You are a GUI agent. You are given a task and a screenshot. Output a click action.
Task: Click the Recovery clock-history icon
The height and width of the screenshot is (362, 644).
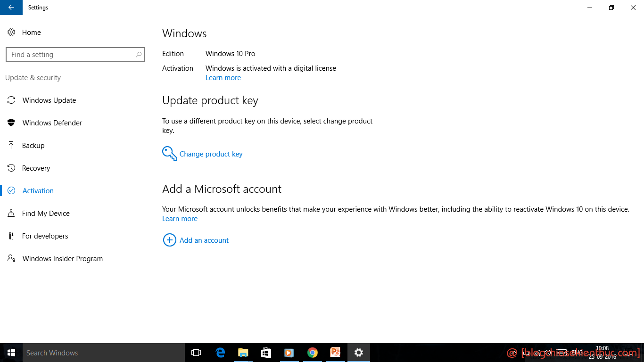click(x=11, y=168)
